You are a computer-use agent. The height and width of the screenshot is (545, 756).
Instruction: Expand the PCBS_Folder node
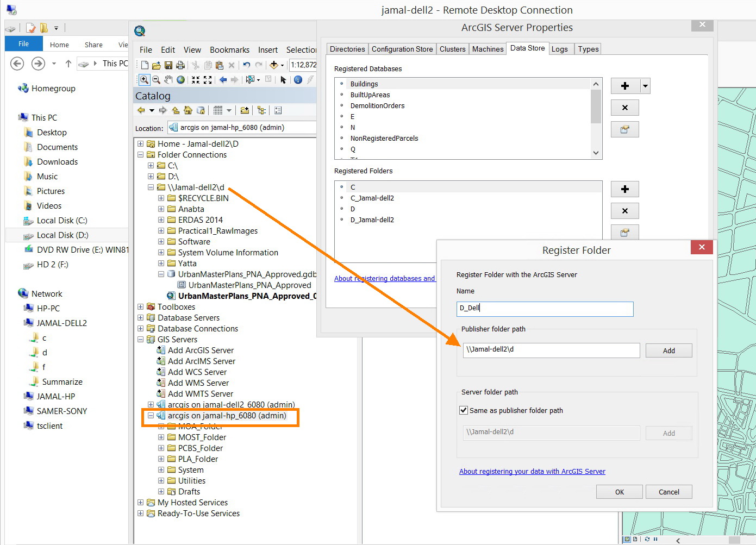point(161,448)
